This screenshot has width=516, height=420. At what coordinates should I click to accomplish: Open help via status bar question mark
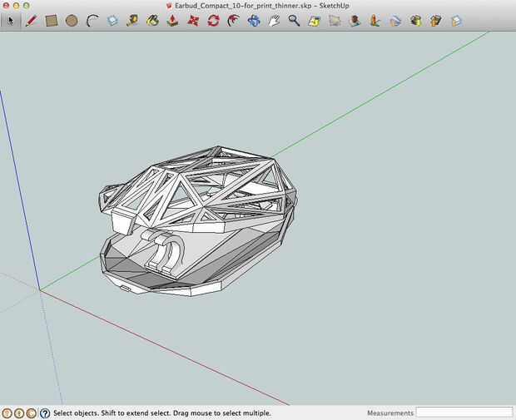45,413
